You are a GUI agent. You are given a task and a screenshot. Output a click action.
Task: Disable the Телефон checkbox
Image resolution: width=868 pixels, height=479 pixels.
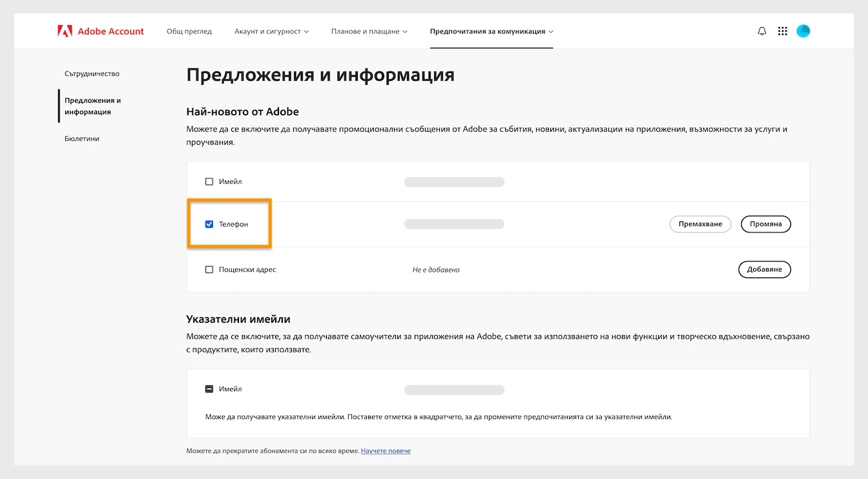click(209, 224)
